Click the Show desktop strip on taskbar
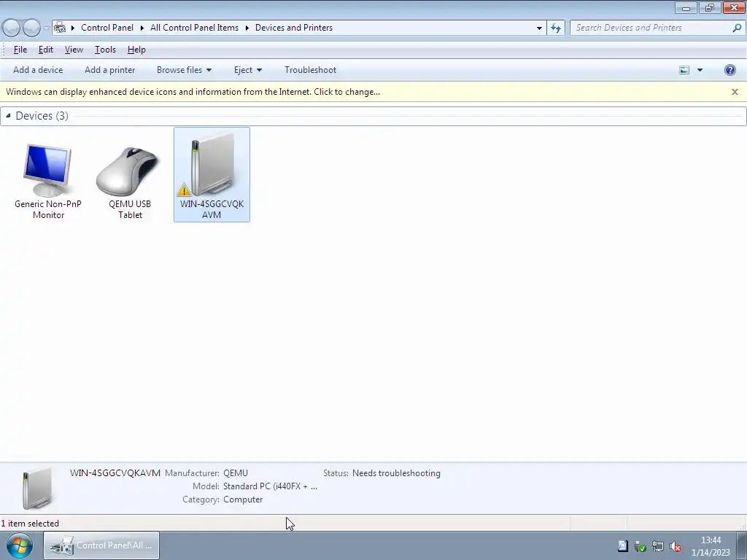This screenshot has width=747, height=560. click(742, 545)
